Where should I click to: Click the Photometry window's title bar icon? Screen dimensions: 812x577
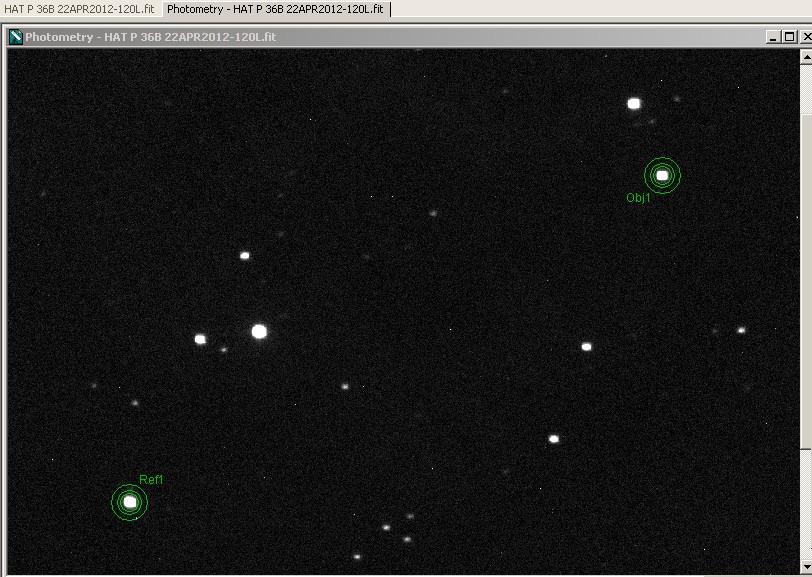coord(16,38)
